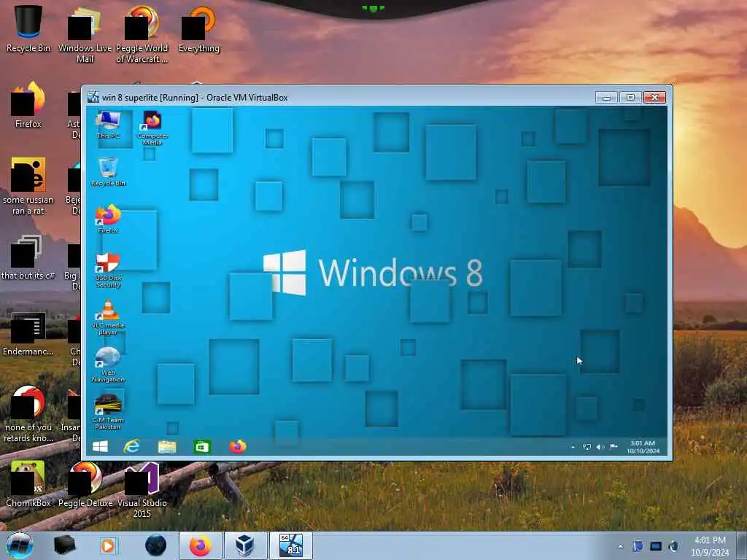This screenshot has width=747, height=560.
Task: Click the rightmost host tray icon beside the clock
Action: pos(673,546)
